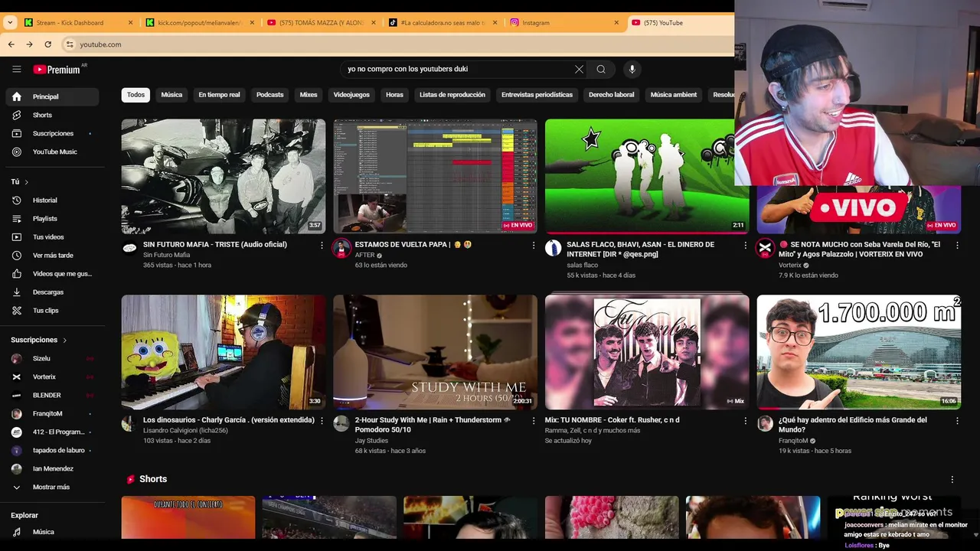Switch to Stream - Kick Dashboard tab
This screenshot has width=980, height=551.
point(77,23)
